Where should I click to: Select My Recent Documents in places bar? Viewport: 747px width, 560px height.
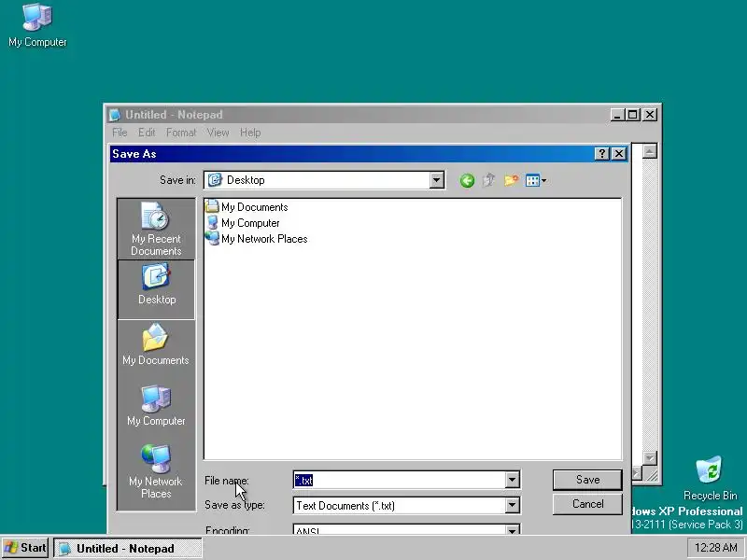[x=156, y=229]
